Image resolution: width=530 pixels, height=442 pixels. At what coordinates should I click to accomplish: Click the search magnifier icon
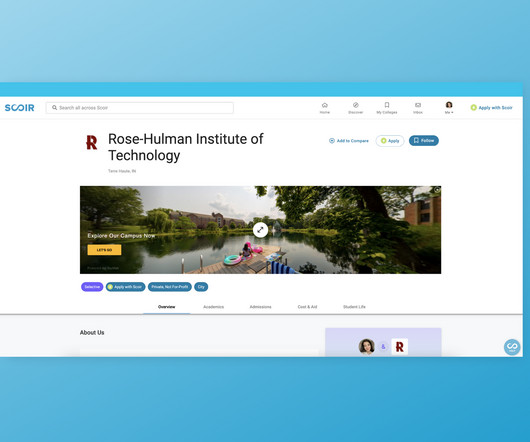tap(54, 108)
